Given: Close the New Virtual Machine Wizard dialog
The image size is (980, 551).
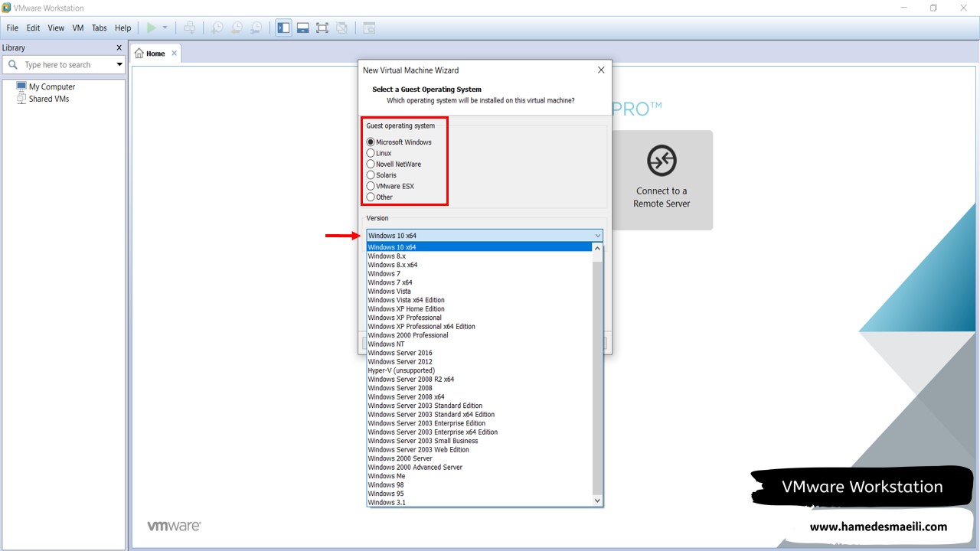Looking at the screenshot, I should [x=601, y=70].
